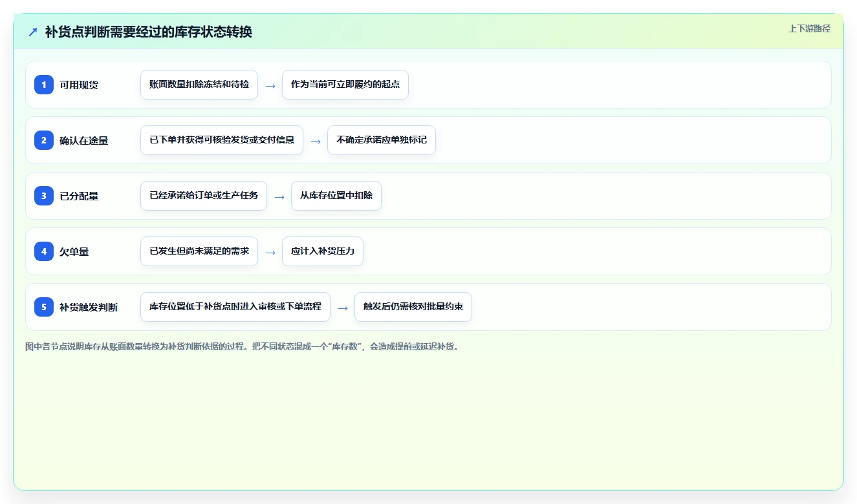The height and width of the screenshot is (504, 857).
Task: Select the 可用现货 label
Action: tap(79, 85)
